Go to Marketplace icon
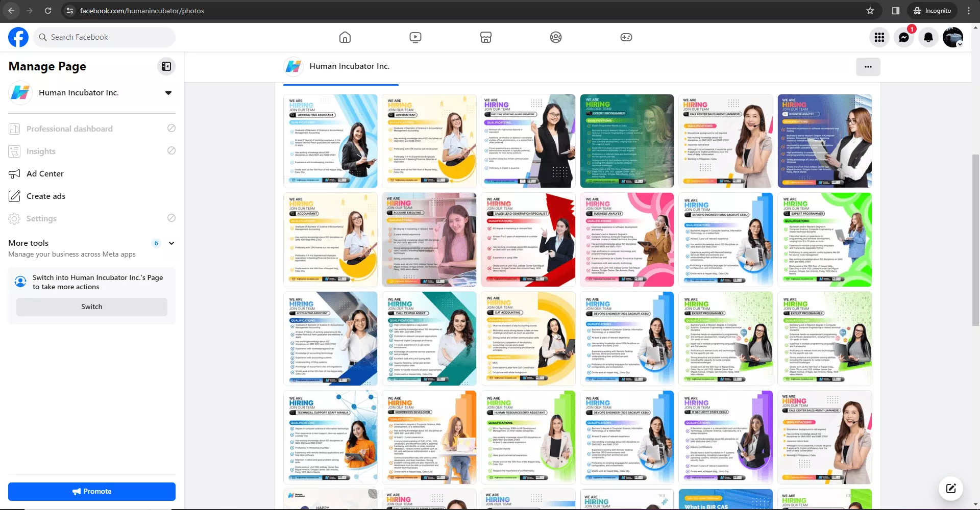The width and height of the screenshot is (980, 510). 486,37
